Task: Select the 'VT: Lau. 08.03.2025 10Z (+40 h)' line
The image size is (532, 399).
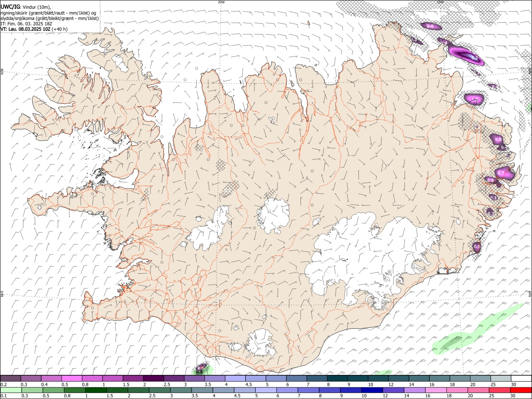Action: 34,29
